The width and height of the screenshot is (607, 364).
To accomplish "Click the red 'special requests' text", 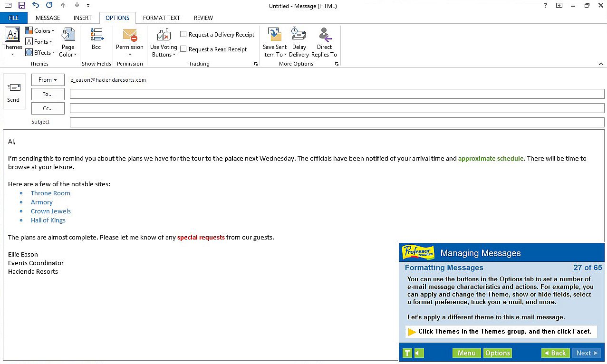I will [201, 237].
